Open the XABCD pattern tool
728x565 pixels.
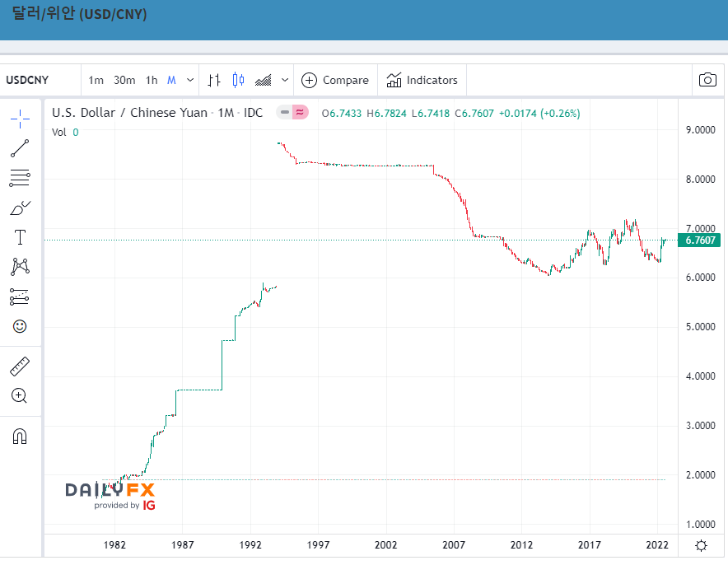pos(20,267)
